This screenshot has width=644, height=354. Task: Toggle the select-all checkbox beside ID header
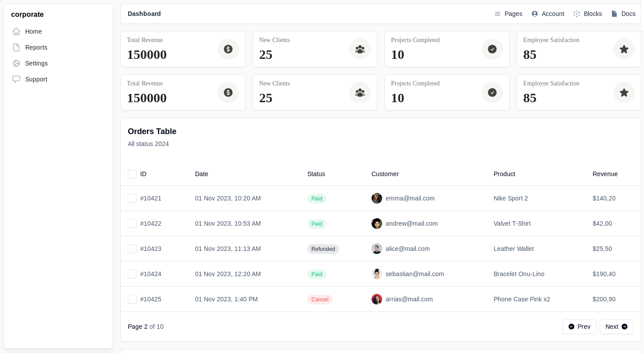tap(132, 174)
